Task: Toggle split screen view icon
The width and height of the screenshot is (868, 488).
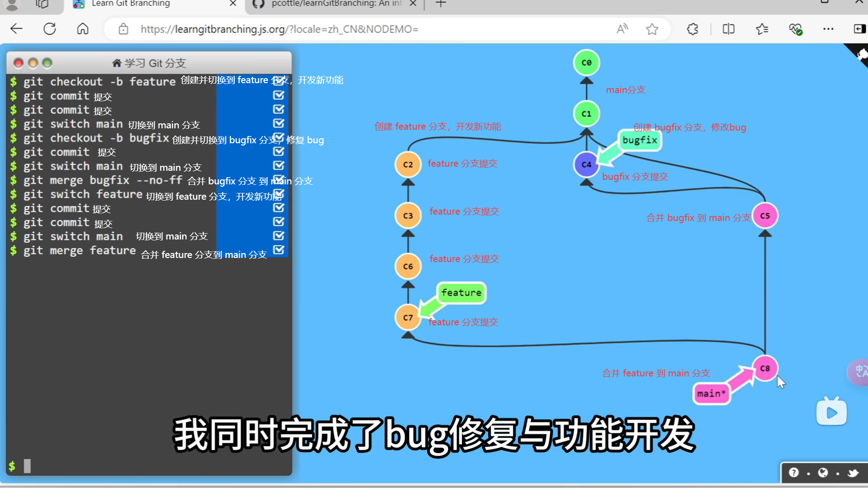Action: [728, 29]
